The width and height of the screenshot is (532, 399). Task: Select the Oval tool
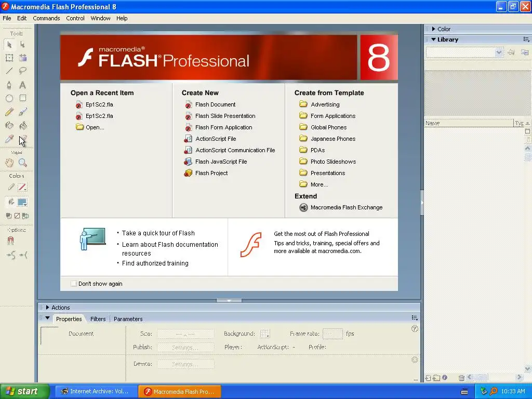click(x=9, y=98)
